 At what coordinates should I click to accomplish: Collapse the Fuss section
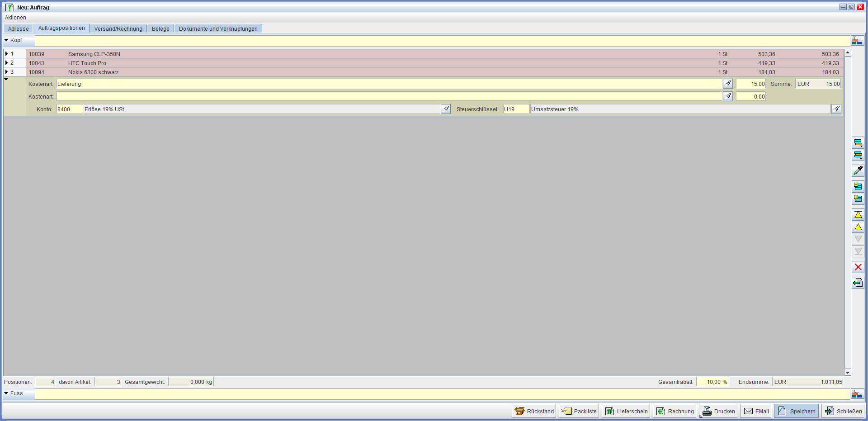[x=6, y=393]
